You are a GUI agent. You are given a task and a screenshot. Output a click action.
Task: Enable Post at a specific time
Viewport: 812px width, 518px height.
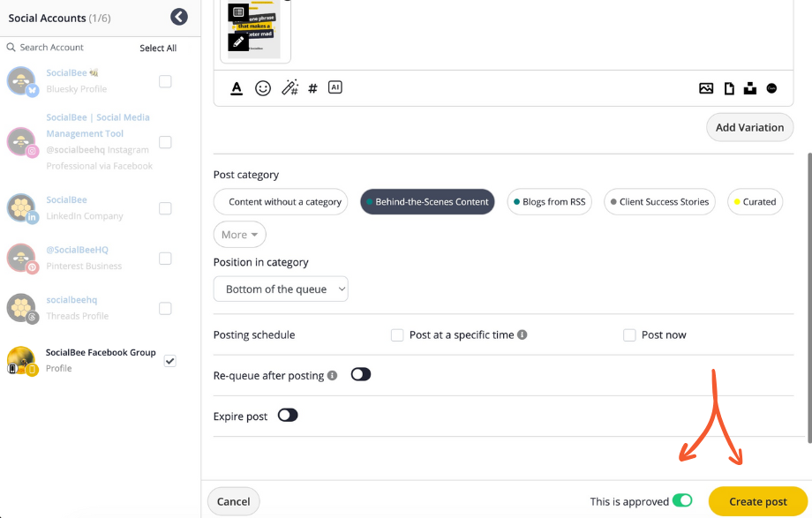[x=397, y=335]
